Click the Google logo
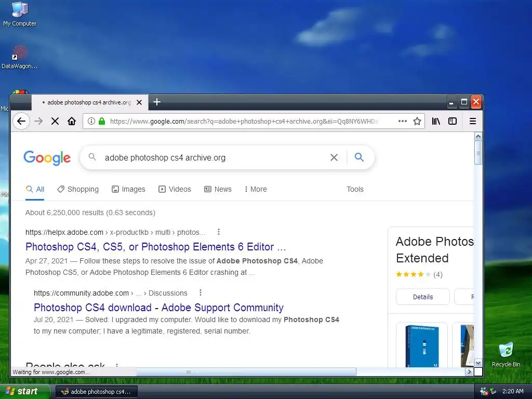The height and width of the screenshot is (399, 532). pos(47,158)
